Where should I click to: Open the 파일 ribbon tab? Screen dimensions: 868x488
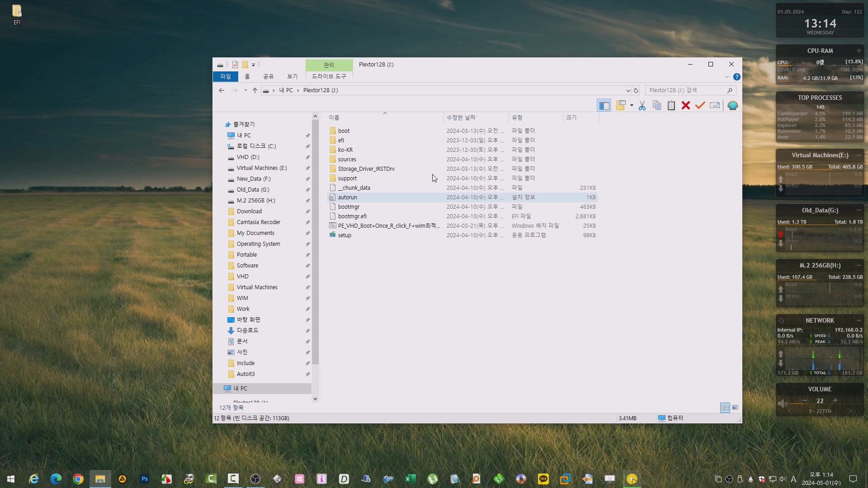(226, 76)
